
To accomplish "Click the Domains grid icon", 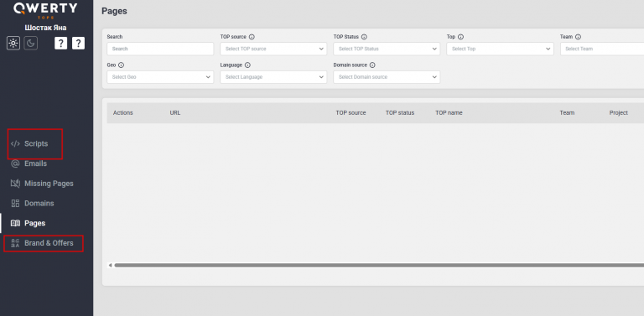I will pyautogui.click(x=15, y=203).
